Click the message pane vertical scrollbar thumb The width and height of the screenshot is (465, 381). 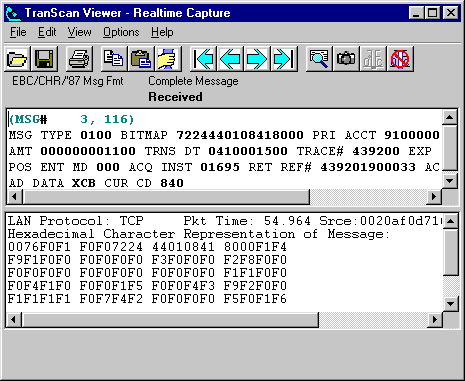(450, 148)
